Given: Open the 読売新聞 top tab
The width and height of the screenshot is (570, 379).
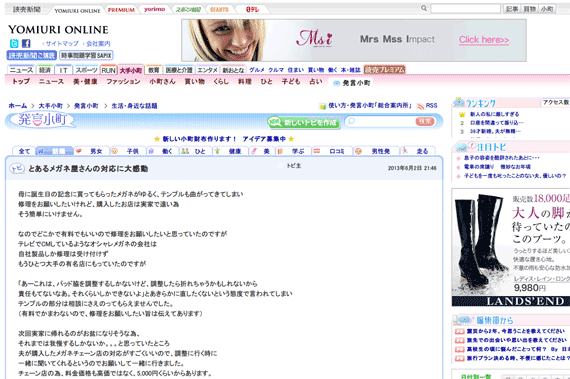Looking at the screenshot, I should (x=27, y=9).
